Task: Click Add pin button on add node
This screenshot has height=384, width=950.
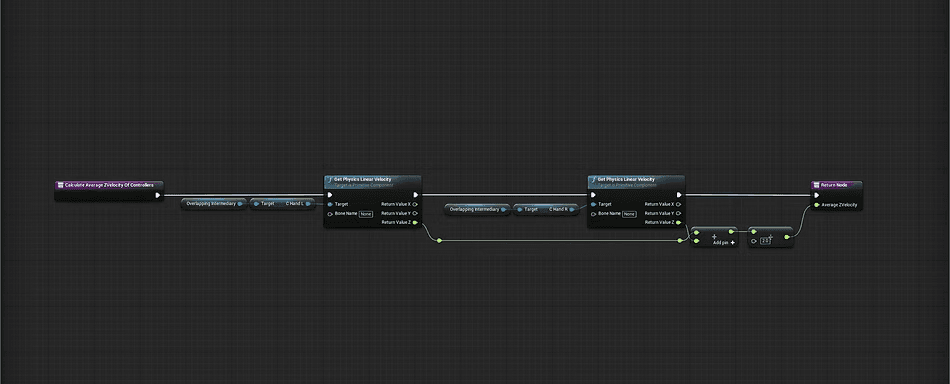Action: (724, 242)
